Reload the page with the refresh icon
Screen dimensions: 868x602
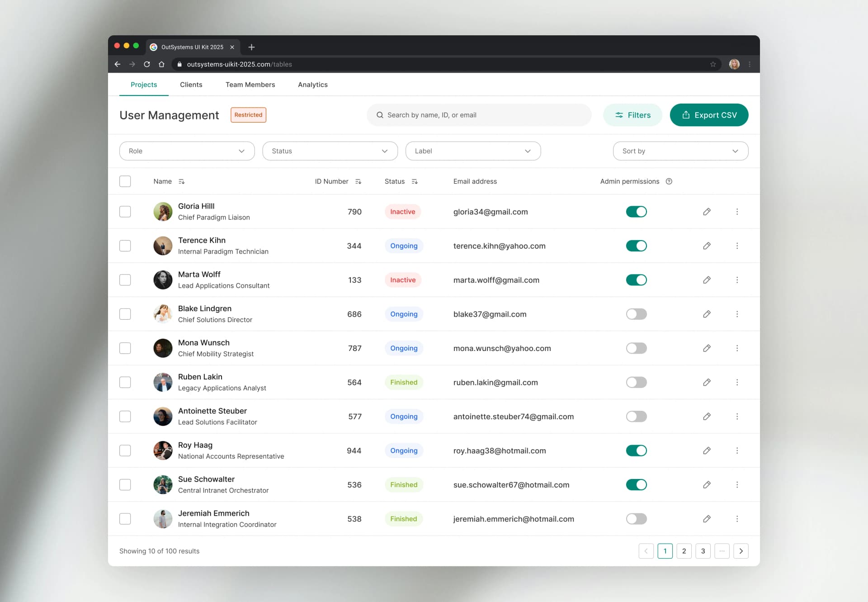(147, 64)
